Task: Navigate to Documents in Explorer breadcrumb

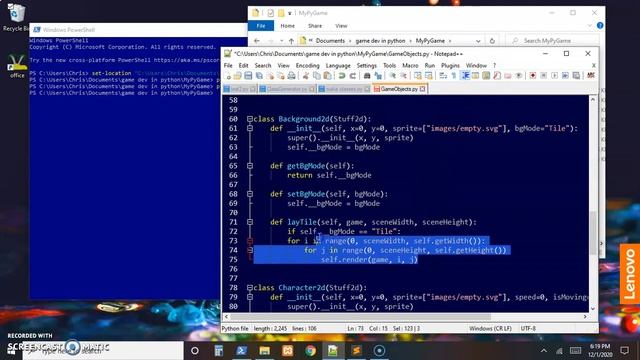Action: (x=330, y=41)
